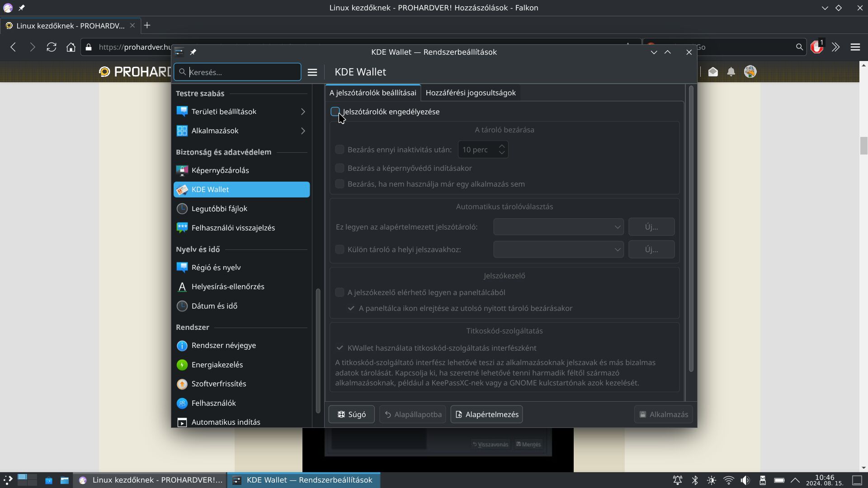Open local passwords wallet dropdown
Viewport: 868px width, 488px height.
pos(558,249)
